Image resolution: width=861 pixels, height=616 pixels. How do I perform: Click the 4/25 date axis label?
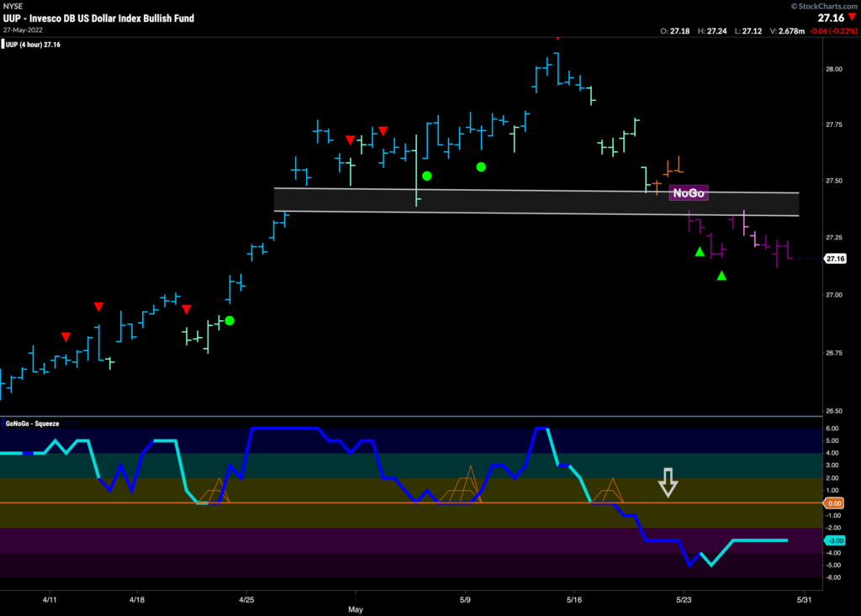246,599
